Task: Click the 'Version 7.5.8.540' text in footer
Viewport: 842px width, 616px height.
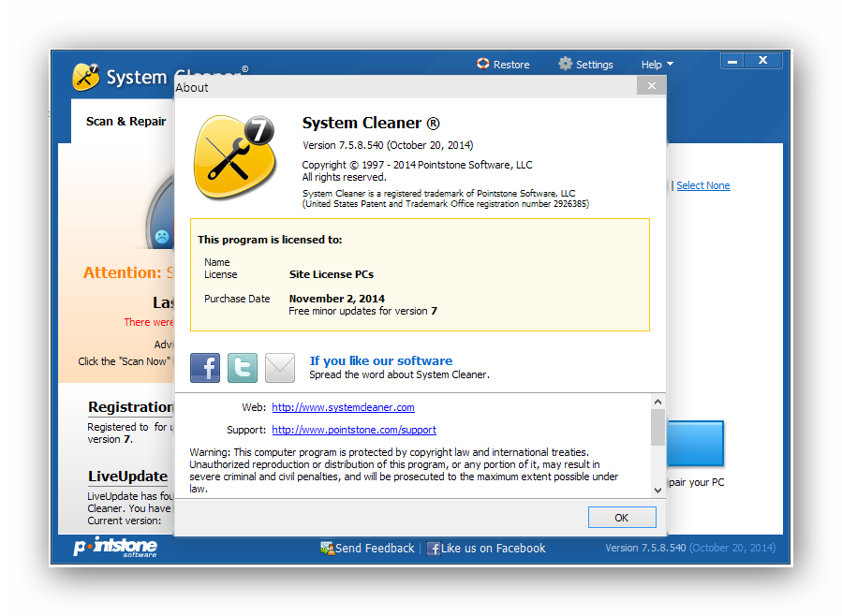Action: coord(645,548)
